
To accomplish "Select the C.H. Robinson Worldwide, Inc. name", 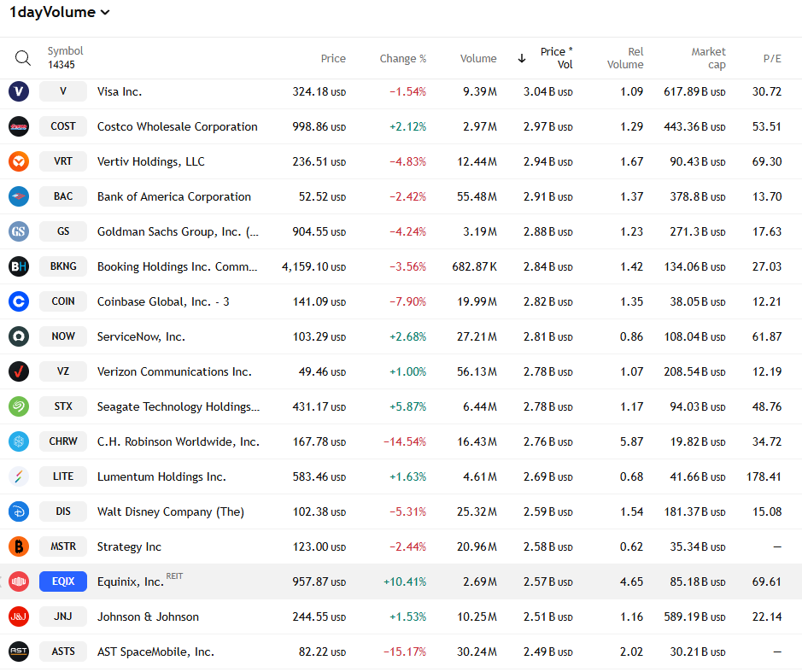I will pyautogui.click(x=179, y=441).
